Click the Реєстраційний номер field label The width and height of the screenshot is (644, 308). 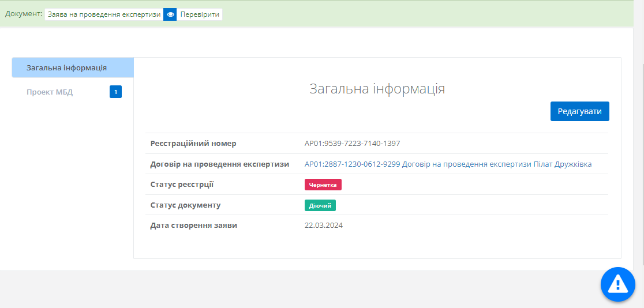[193, 144]
